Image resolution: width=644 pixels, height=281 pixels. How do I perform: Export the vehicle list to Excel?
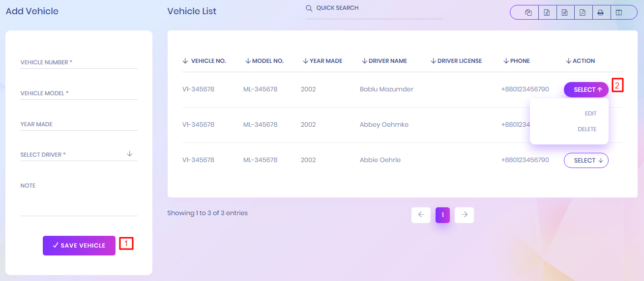(547, 13)
